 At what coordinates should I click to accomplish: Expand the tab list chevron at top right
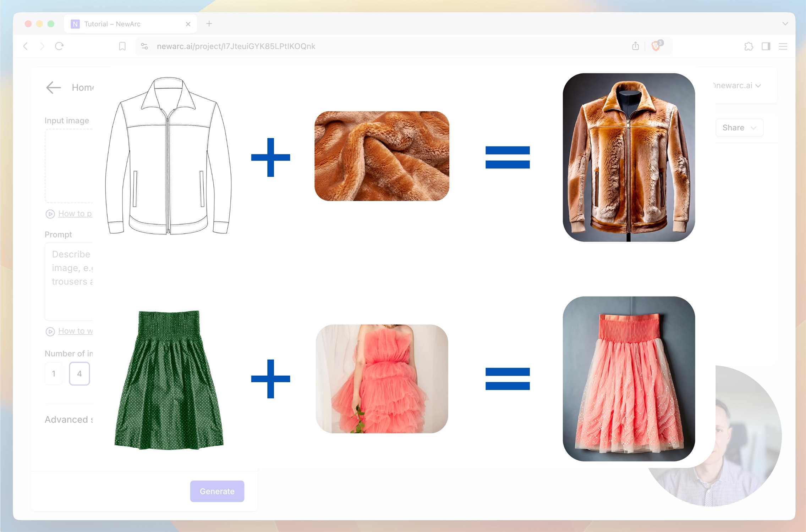[785, 24]
